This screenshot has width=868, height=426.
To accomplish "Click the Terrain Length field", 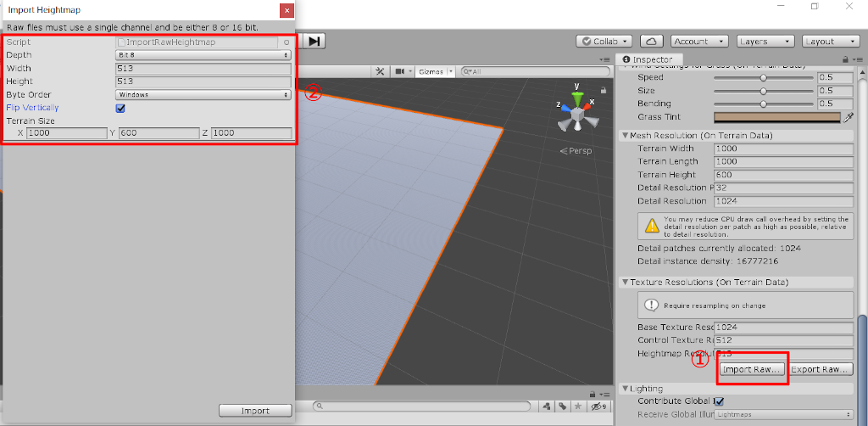I will (783, 162).
